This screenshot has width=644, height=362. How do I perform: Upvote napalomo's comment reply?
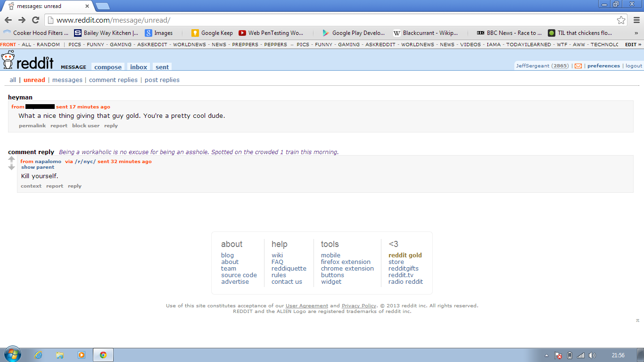click(x=11, y=159)
